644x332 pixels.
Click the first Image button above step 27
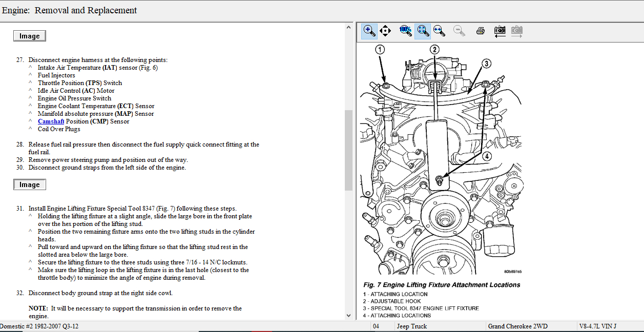pyautogui.click(x=30, y=36)
